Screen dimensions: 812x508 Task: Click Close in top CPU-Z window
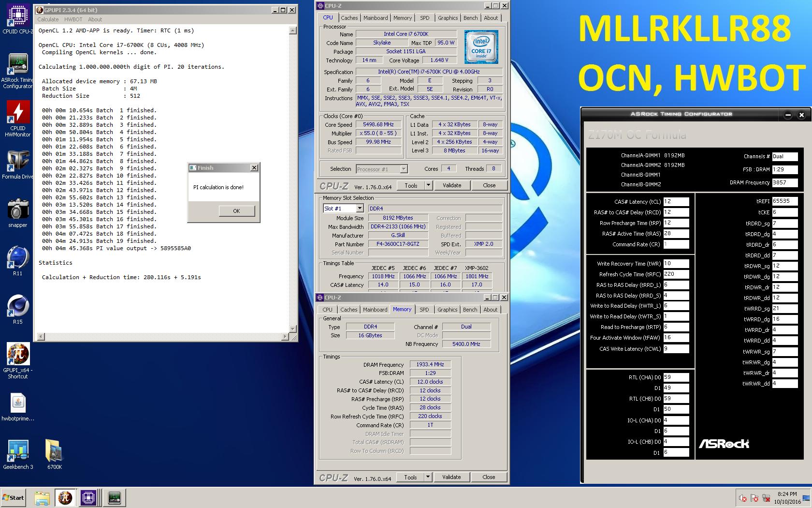point(489,185)
